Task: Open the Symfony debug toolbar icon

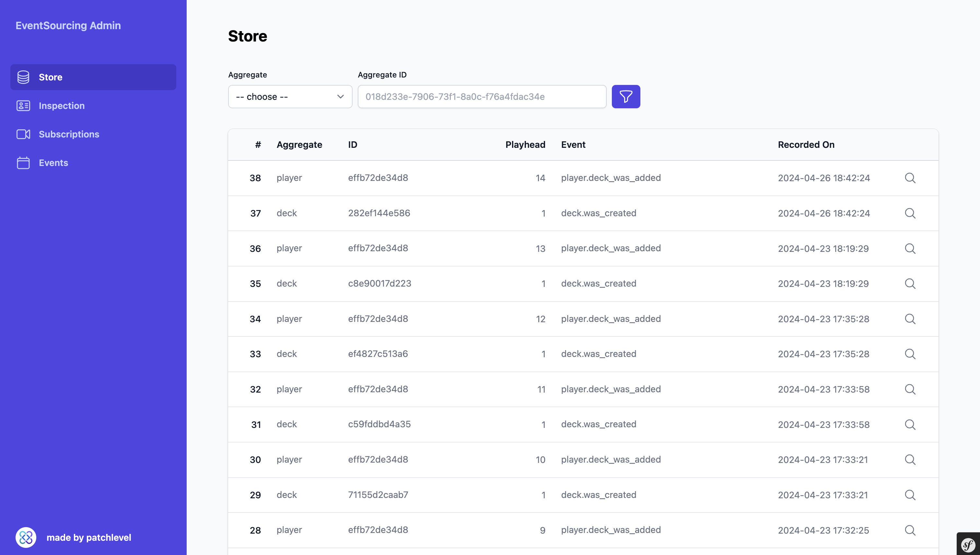Action: (x=968, y=545)
